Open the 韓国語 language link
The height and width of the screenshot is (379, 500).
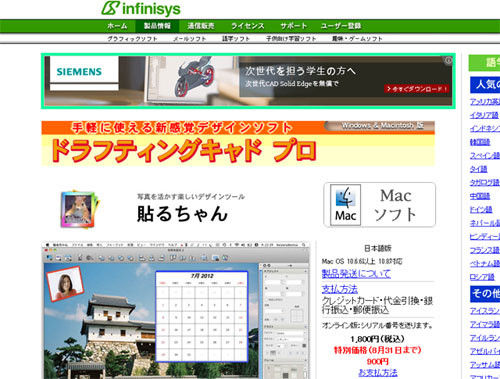(x=480, y=142)
